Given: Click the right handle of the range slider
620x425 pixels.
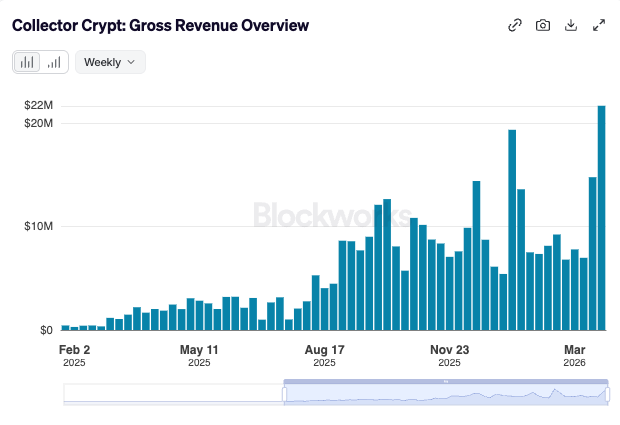Looking at the screenshot, I should click(x=607, y=394).
